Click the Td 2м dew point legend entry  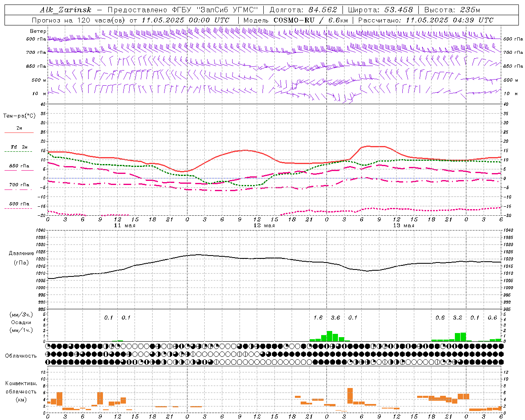(19, 147)
